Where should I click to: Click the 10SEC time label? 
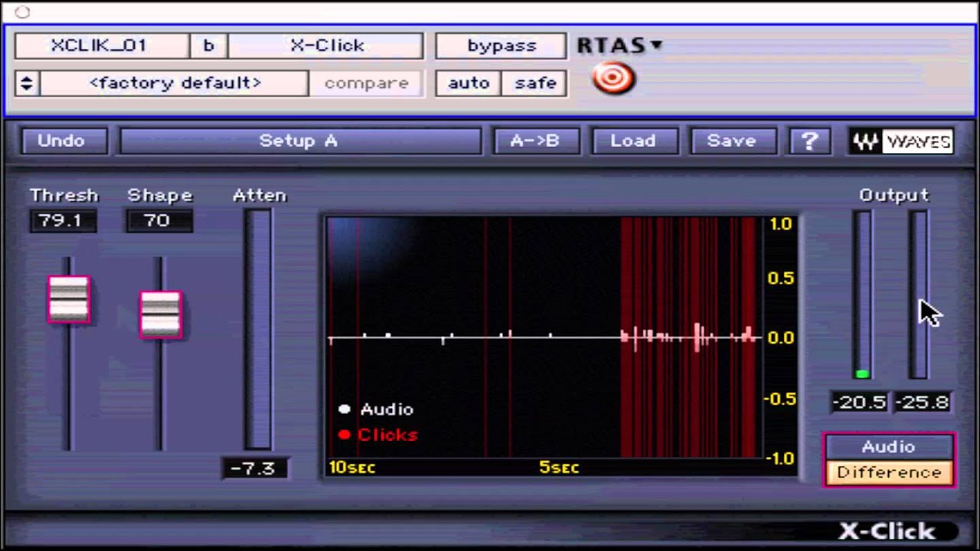point(352,468)
